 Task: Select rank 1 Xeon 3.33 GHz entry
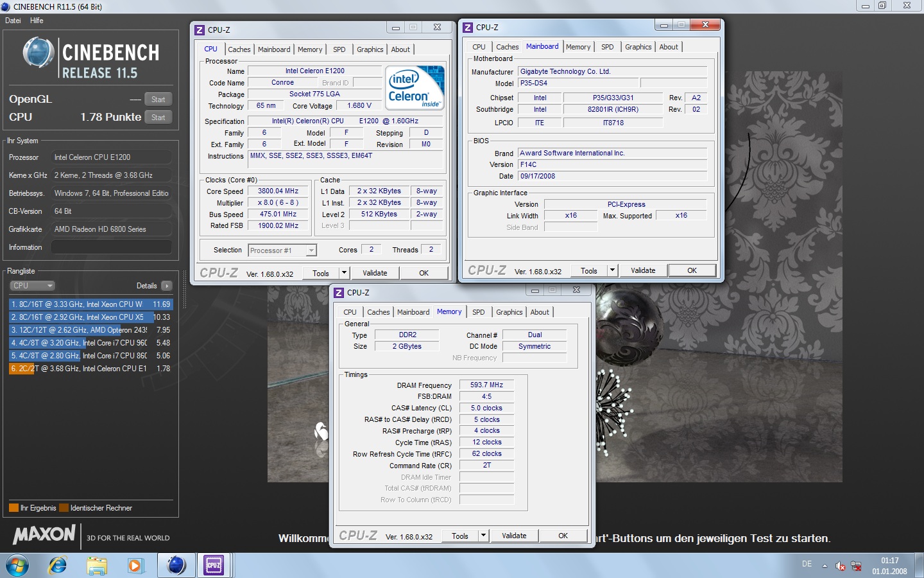pos(90,304)
